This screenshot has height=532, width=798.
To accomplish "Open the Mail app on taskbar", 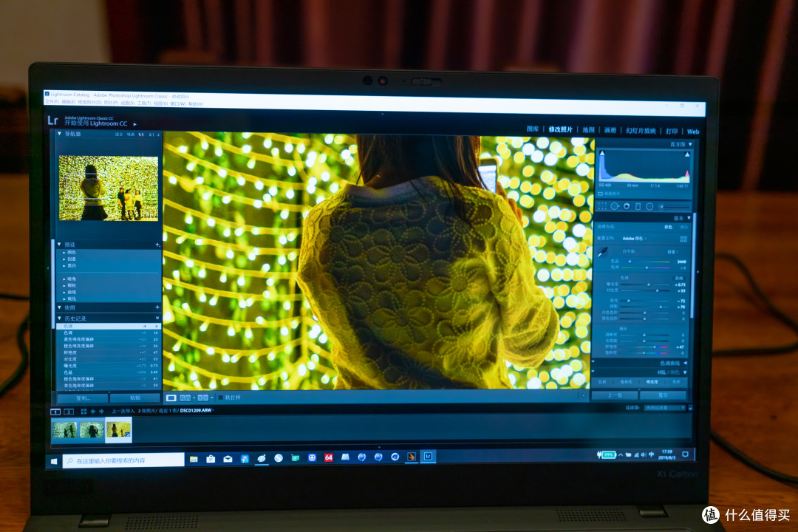I will [x=228, y=459].
